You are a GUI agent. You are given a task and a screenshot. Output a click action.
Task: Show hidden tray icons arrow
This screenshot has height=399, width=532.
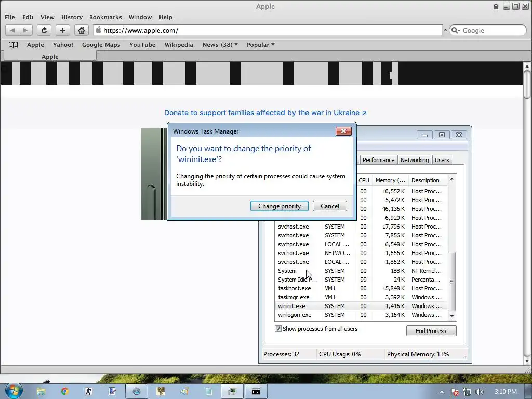click(x=442, y=392)
